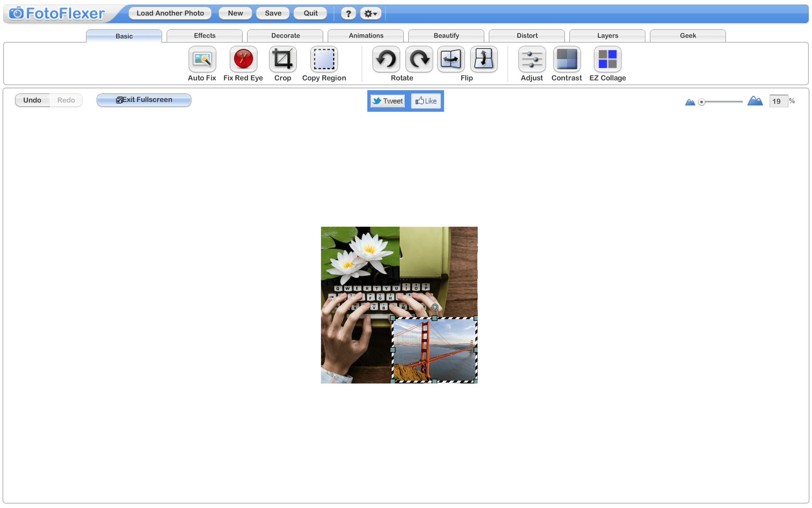Undo the last action

[32, 100]
